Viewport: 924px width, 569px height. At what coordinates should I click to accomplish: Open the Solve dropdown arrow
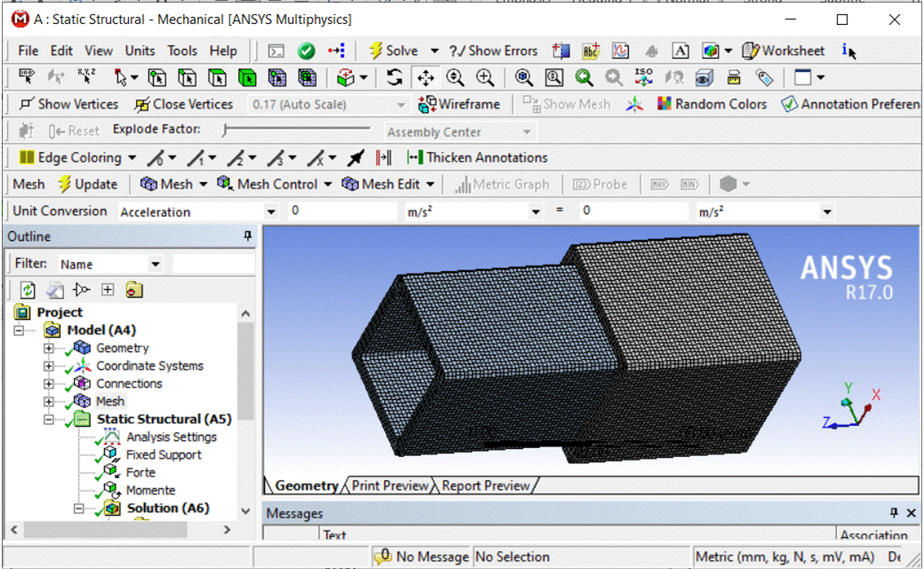point(434,52)
